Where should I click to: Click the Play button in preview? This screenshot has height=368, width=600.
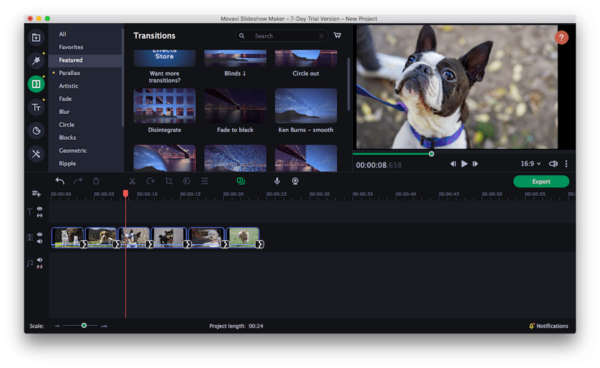[464, 164]
